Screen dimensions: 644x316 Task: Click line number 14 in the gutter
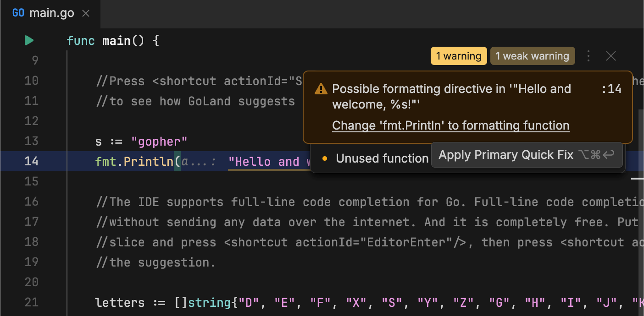(31, 161)
